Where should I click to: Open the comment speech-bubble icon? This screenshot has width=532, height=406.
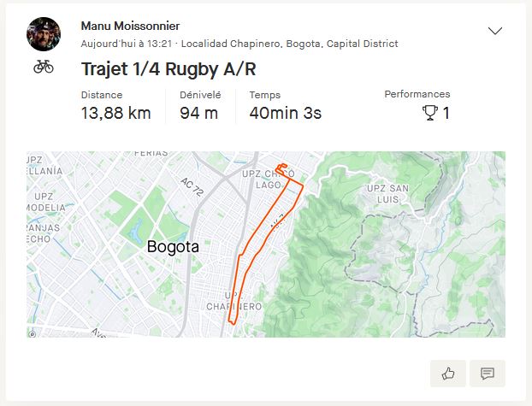click(488, 374)
